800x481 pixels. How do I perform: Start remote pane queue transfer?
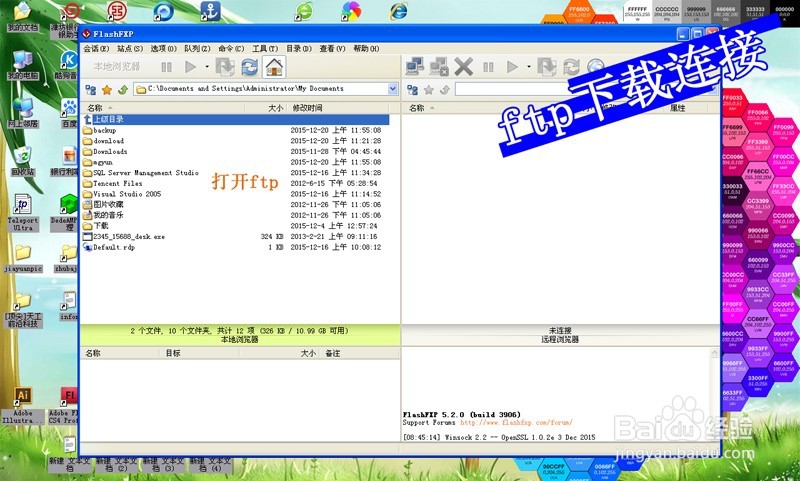512,67
